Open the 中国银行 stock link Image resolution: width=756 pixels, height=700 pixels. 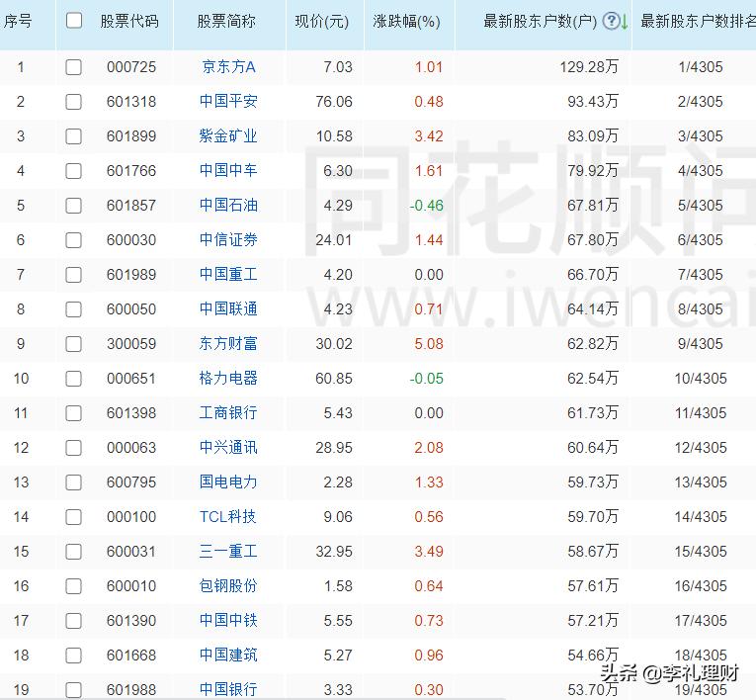click(x=228, y=689)
